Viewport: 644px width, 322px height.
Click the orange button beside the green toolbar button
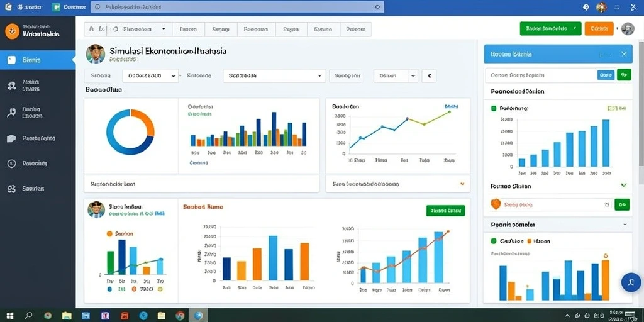599,28
